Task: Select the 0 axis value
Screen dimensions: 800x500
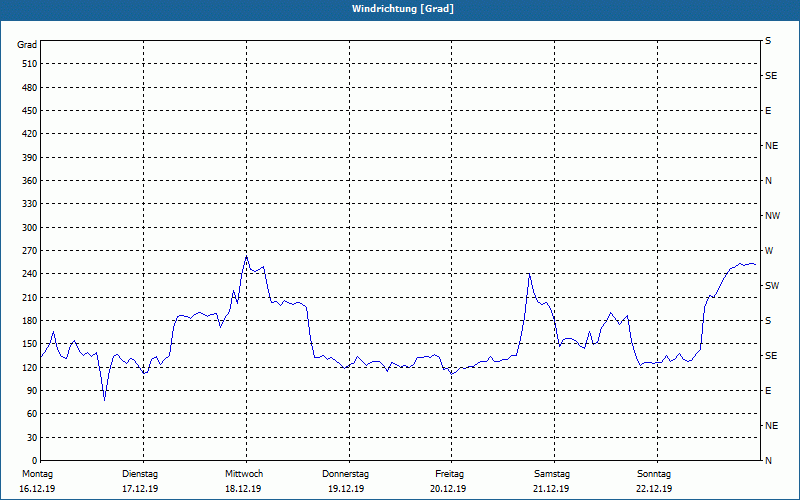Action: [35, 461]
